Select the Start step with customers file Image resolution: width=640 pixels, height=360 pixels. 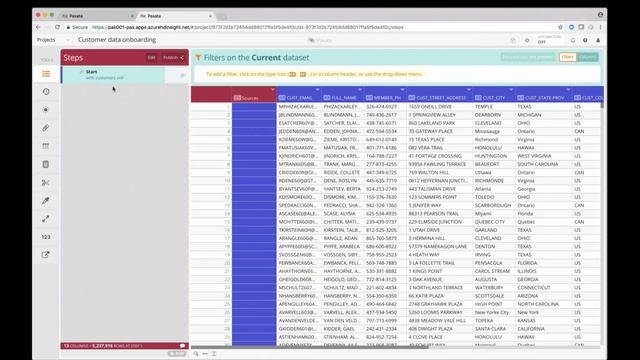[113, 75]
